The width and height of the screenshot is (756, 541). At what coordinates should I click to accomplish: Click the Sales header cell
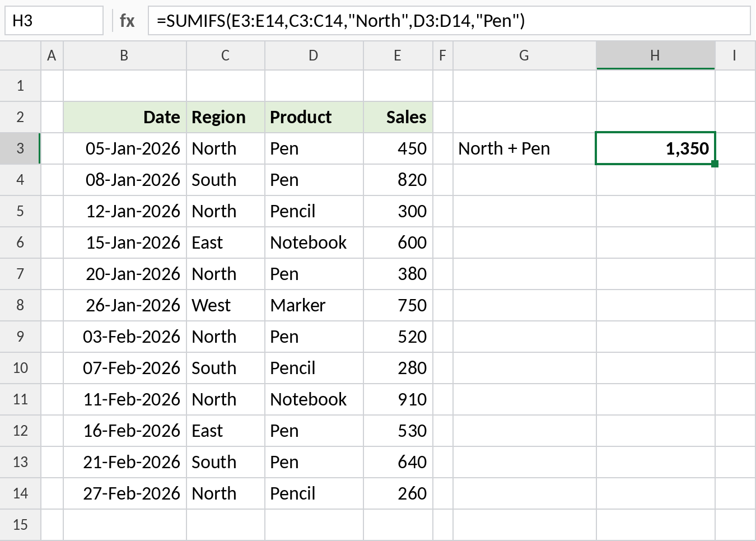click(398, 117)
